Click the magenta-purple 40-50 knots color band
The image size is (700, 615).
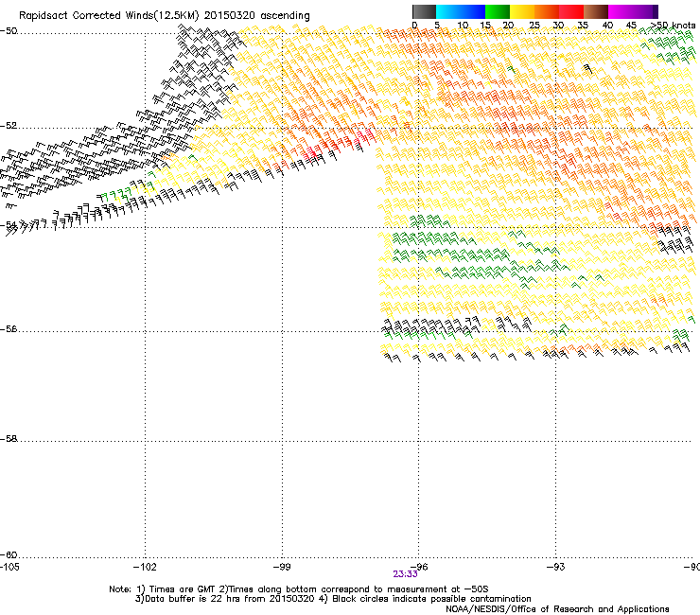tap(633, 11)
